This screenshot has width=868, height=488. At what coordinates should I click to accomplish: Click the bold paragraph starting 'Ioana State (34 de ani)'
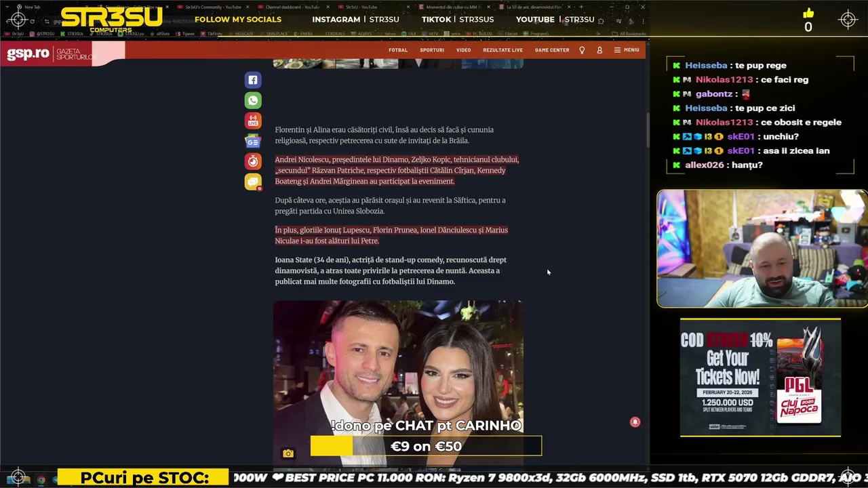pos(391,270)
